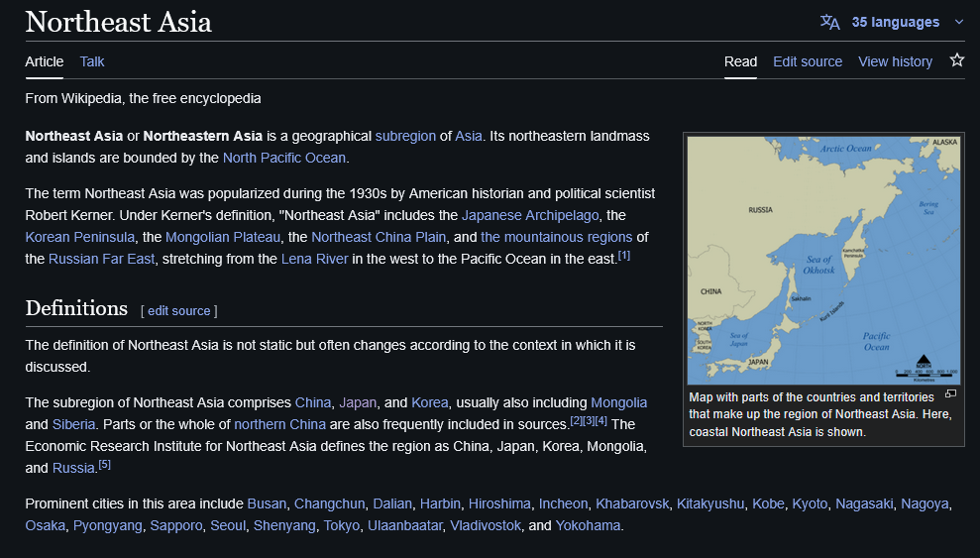Select the Read tab
This screenshot has width=980, height=558.
tap(740, 61)
